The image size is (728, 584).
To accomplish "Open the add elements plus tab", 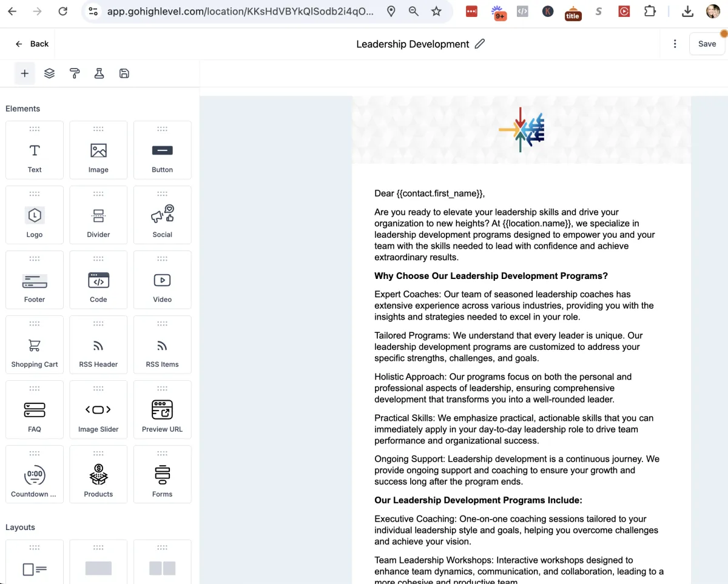I will (x=24, y=73).
